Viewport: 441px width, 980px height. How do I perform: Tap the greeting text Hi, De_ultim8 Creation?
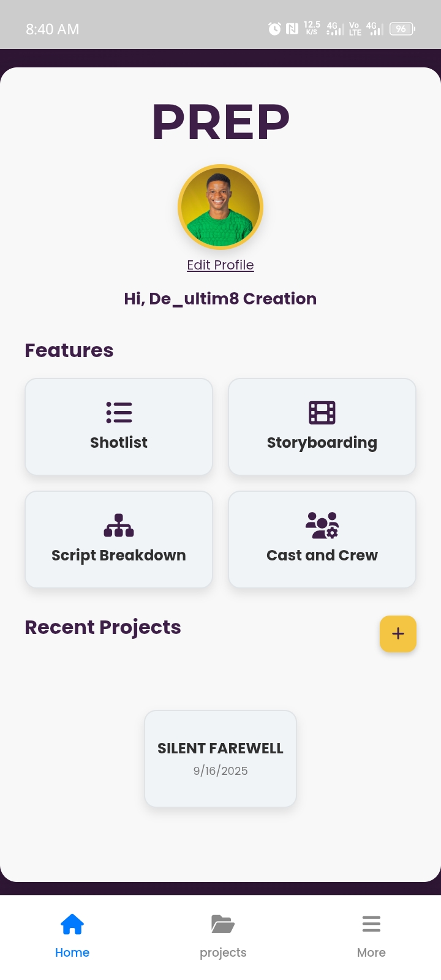[x=220, y=298]
